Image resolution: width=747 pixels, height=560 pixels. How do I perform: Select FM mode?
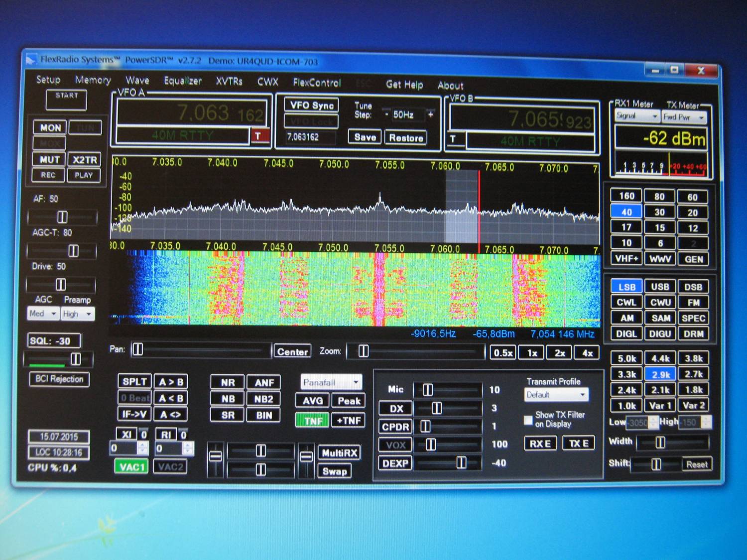[x=694, y=303]
